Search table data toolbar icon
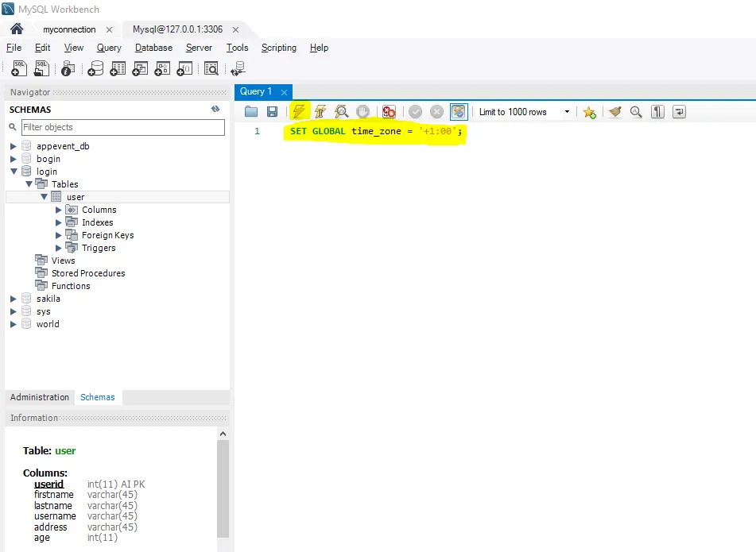Screen dimensions: 756x552 coord(211,69)
